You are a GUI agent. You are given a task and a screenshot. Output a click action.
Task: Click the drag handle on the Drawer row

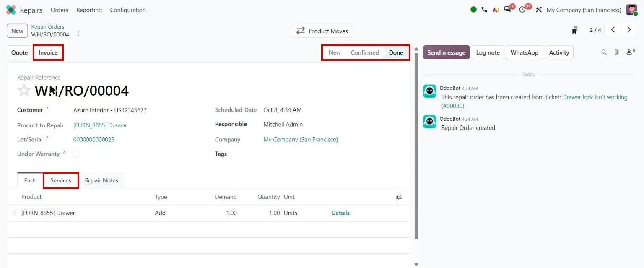click(x=14, y=213)
